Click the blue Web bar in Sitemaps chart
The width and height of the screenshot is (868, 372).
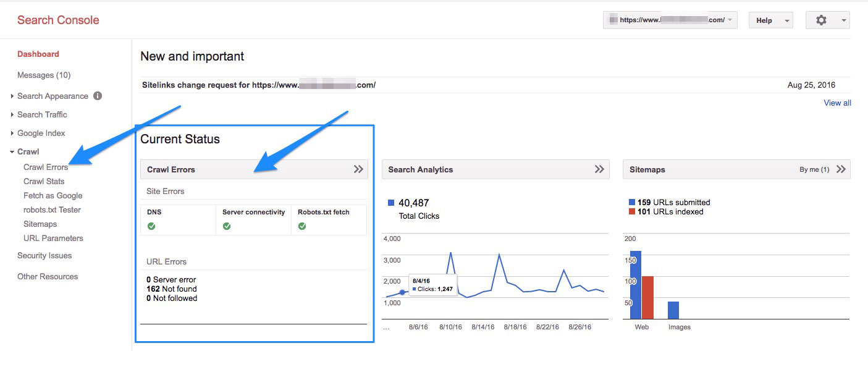tap(636, 285)
